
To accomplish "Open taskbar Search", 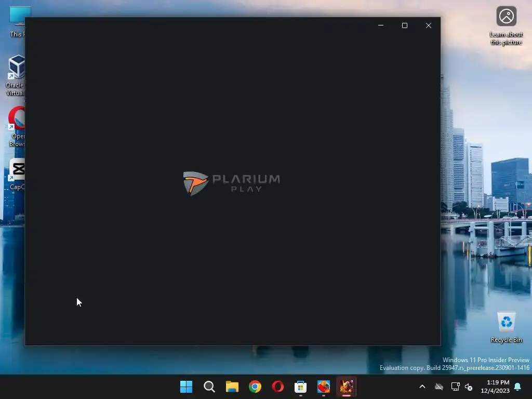I will (x=209, y=387).
